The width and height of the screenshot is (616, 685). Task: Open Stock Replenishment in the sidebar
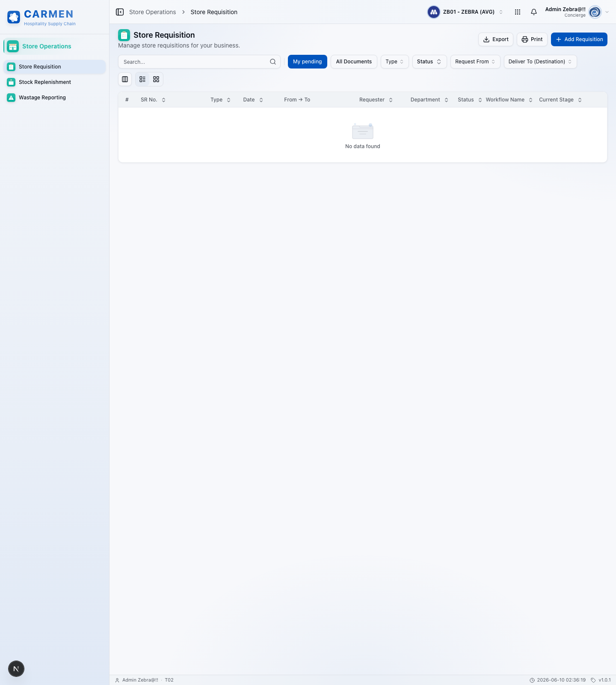point(54,82)
